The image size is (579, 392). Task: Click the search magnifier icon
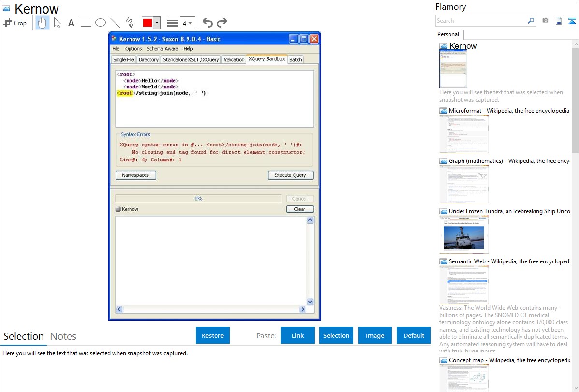point(531,21)
